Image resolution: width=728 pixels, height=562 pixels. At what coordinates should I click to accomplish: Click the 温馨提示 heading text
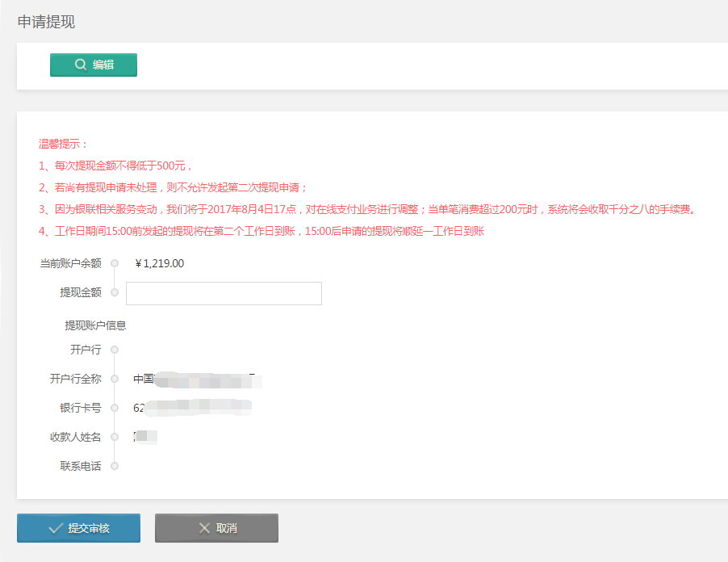[x=63, y=144]
